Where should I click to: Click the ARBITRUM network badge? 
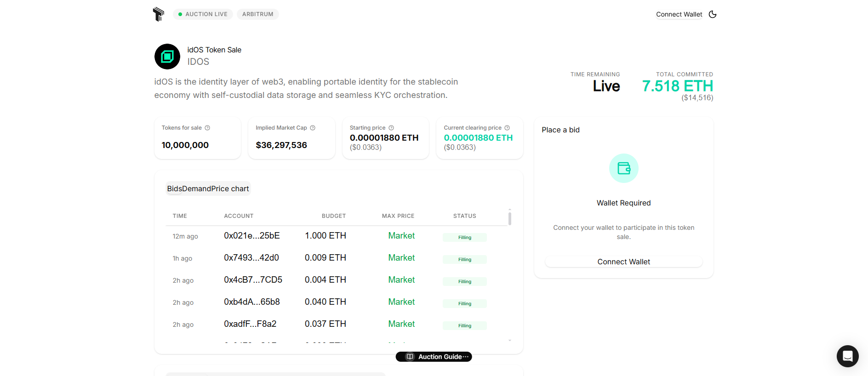(x=258, y=14)
